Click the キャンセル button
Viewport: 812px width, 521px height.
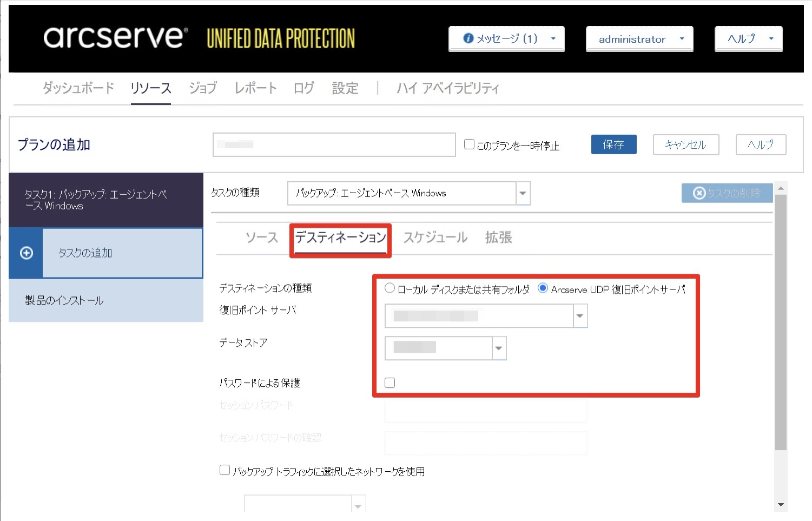[x=686, y=144]
